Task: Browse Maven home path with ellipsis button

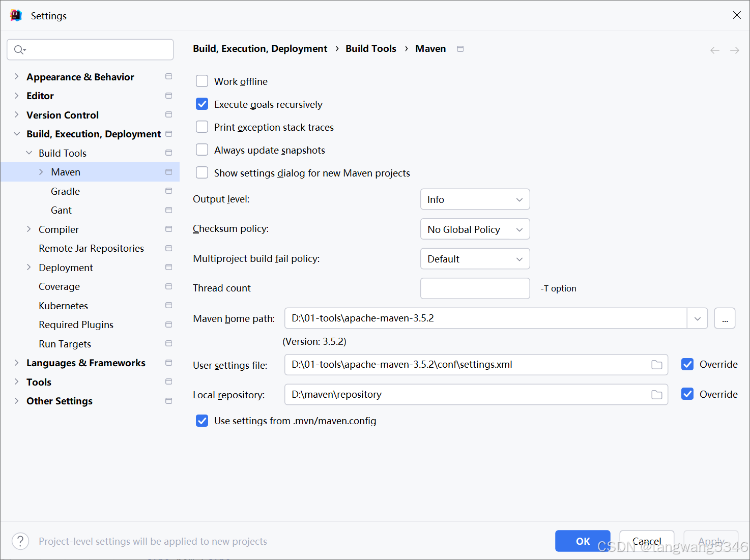Action: (725, 318)
